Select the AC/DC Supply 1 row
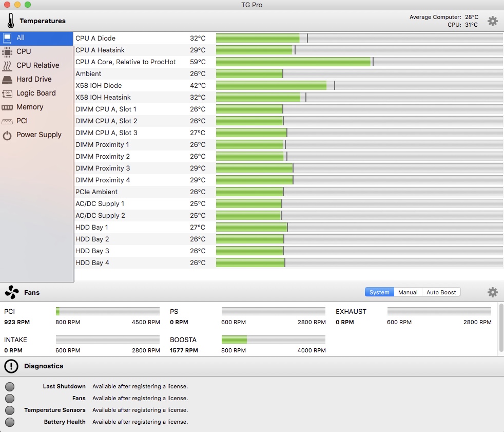The image size is (504, 432). [288, 203]
